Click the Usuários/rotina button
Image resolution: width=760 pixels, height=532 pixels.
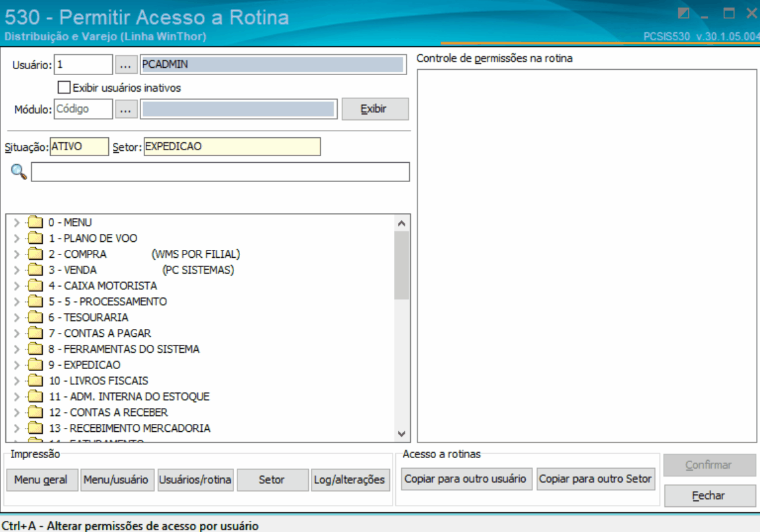pos(195,480)
